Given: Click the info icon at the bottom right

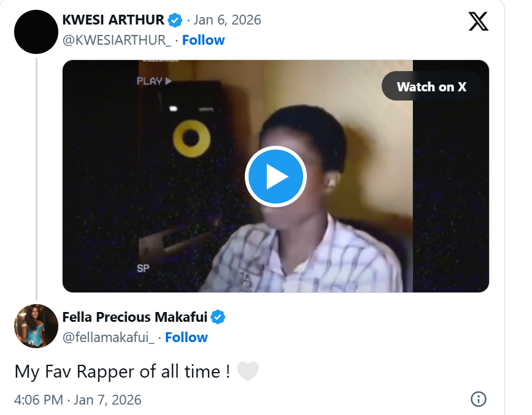Looking at the screenshot, I should 478,399.
